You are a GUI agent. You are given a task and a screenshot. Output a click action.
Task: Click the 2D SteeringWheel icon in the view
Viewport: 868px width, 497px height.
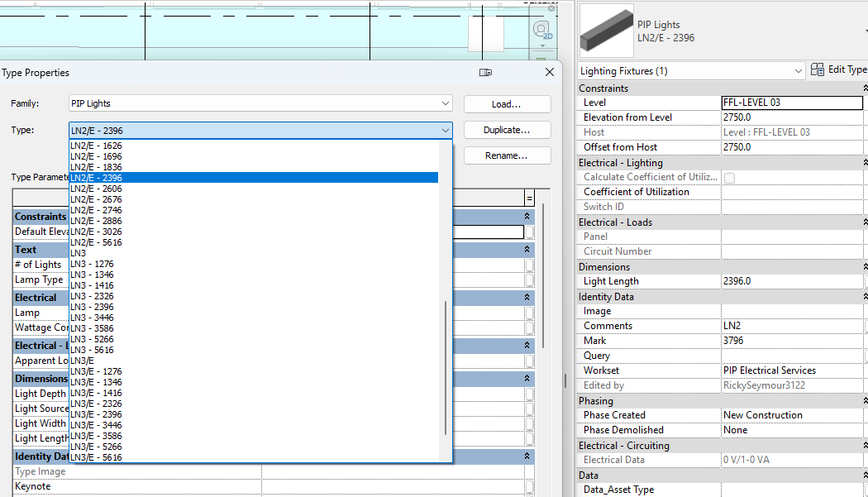541,28
